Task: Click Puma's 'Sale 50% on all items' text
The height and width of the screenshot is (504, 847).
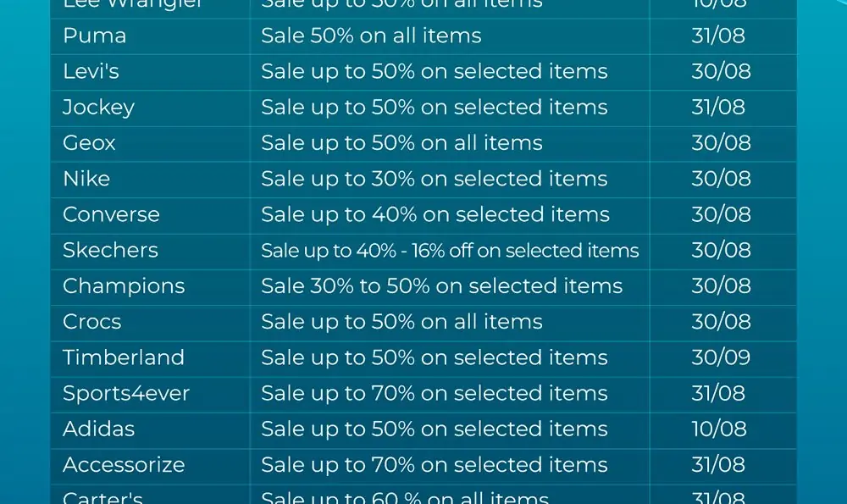Action: coord(371,36)
